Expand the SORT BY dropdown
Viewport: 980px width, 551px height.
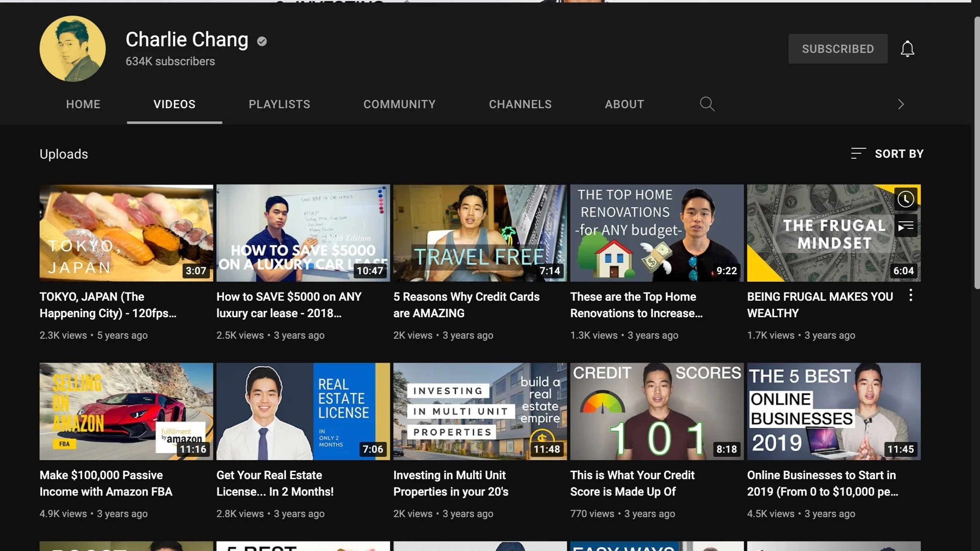(x=899, y=154)
